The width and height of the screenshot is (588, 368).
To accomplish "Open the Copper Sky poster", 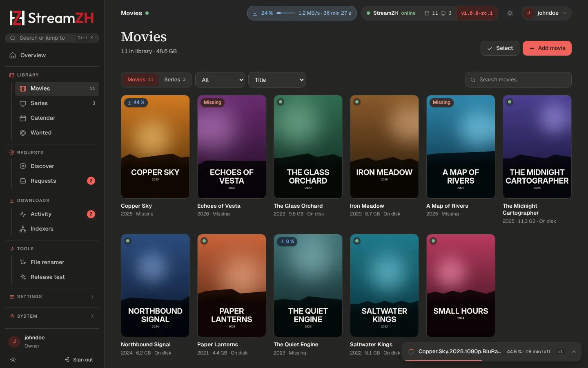I will point(155,147).
